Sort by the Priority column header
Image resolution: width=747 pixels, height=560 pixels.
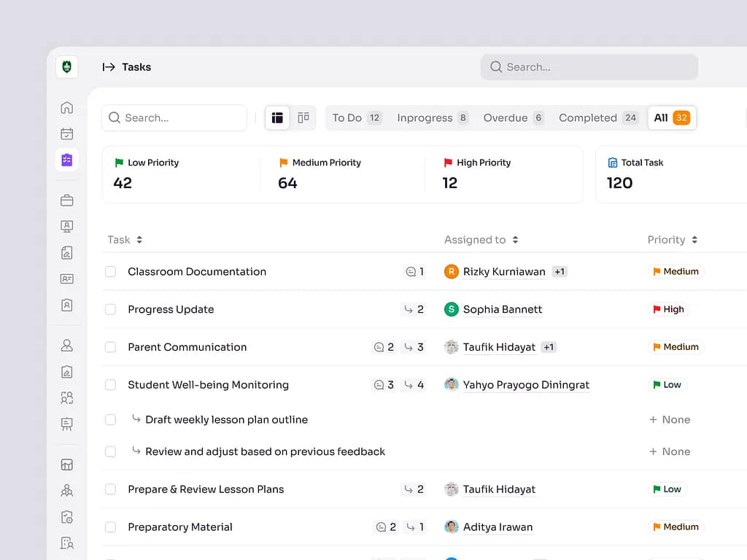click(672, 239)
